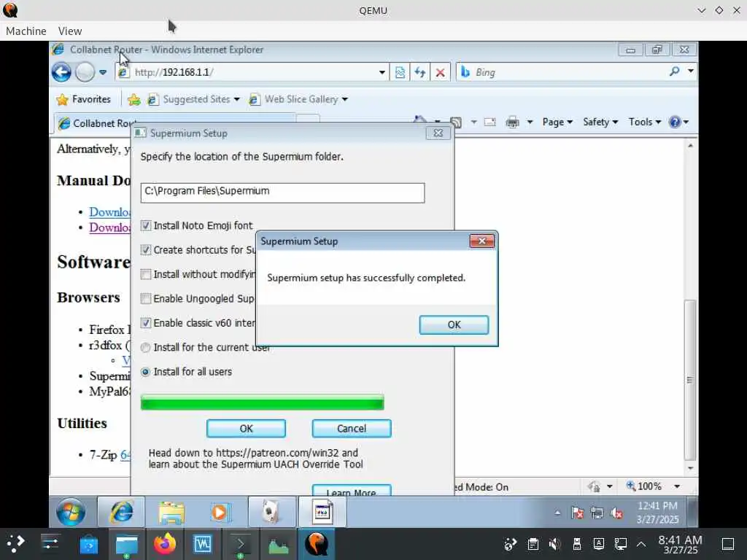Click the scroll down arrow in IE

point(690,468)
